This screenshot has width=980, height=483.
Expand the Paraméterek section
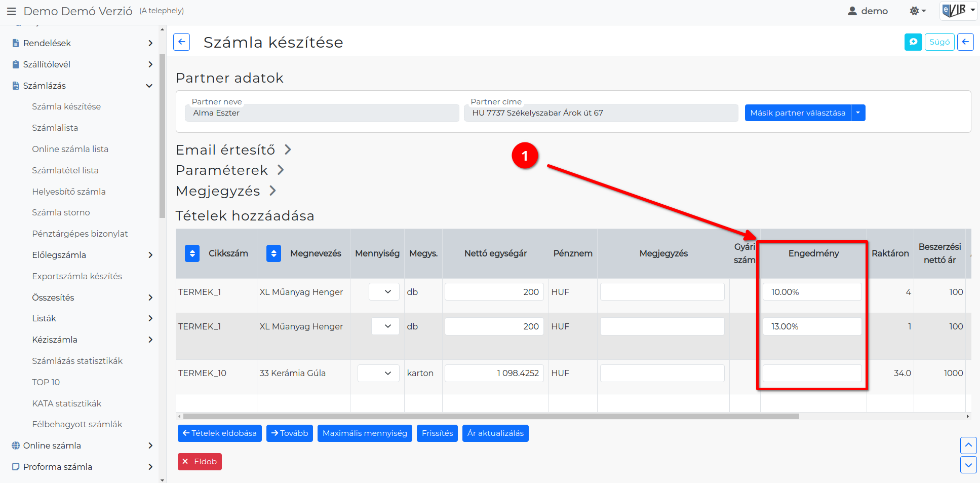point(230,170)
